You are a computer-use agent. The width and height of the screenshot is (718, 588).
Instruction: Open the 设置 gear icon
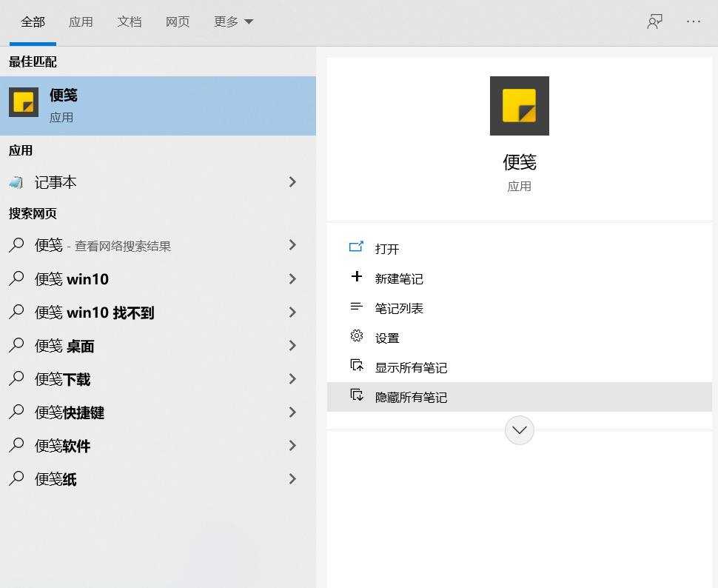(x=358, y=337)
